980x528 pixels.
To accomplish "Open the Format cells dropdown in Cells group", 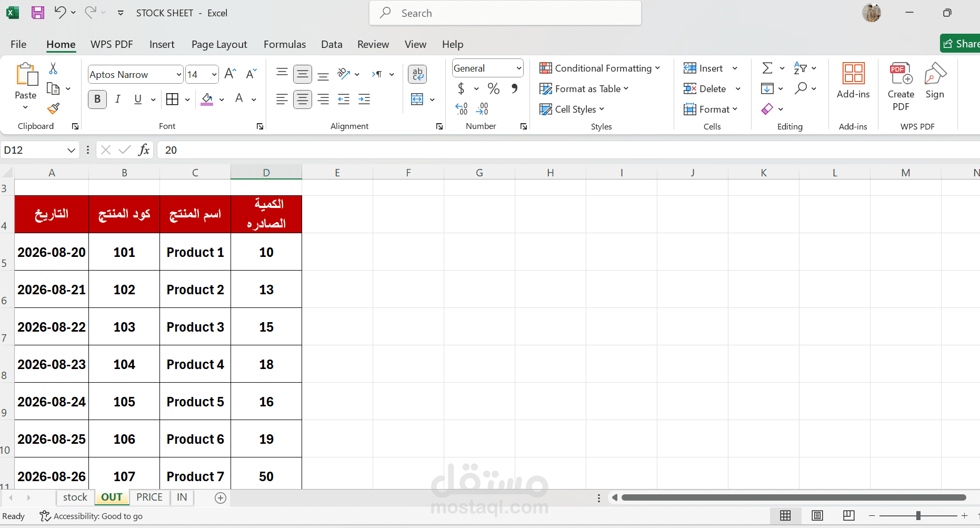I will (x=711, y=109).
